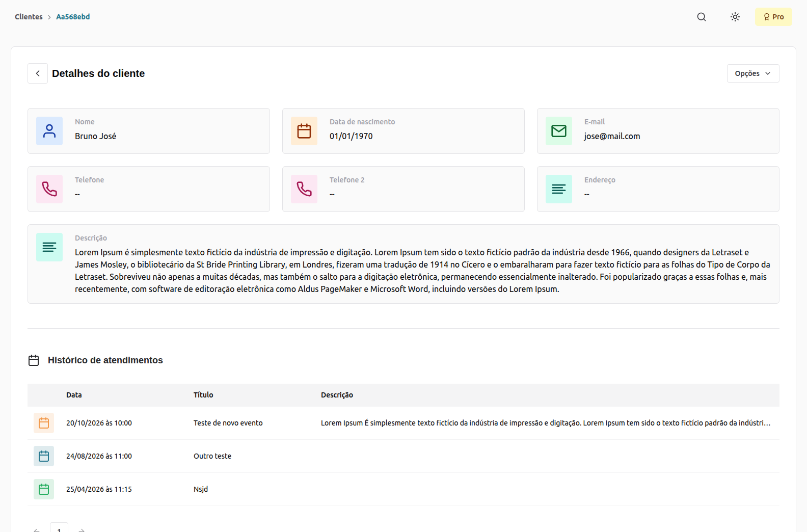Select the Endereço label
The image size is (807, 532).
[x=600, y=180]
